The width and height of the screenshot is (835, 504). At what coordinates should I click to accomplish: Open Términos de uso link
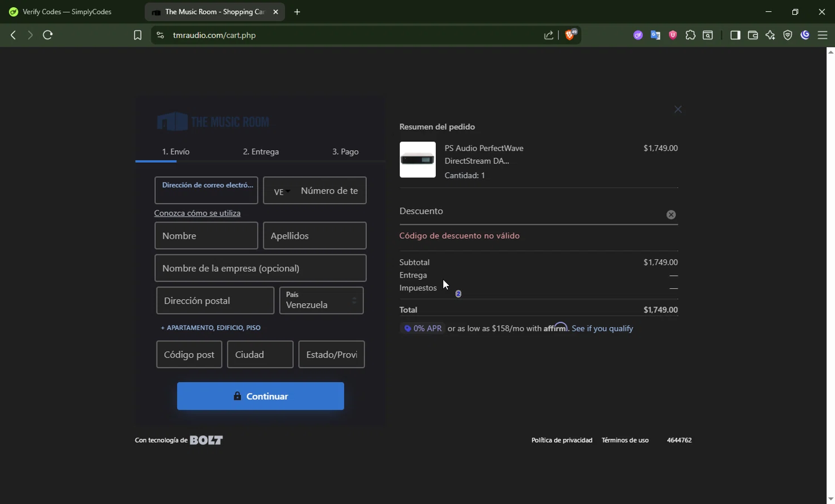click(625, 440)
